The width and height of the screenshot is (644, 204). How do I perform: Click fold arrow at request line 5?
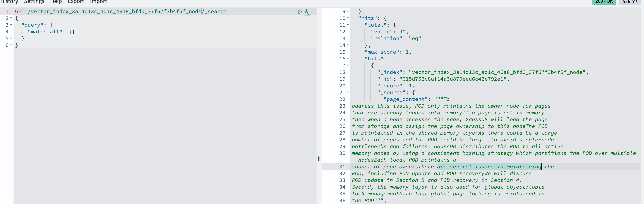coord(11,38)
